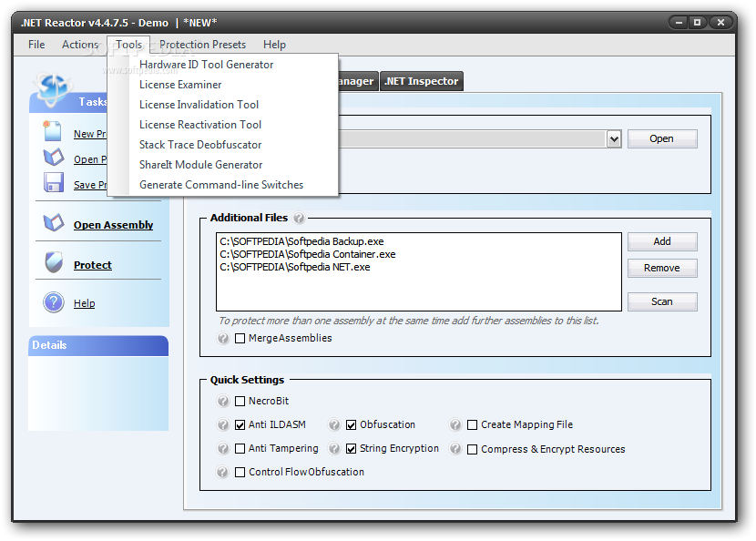
Task: Click the Protect link
Action: (93, 265)
